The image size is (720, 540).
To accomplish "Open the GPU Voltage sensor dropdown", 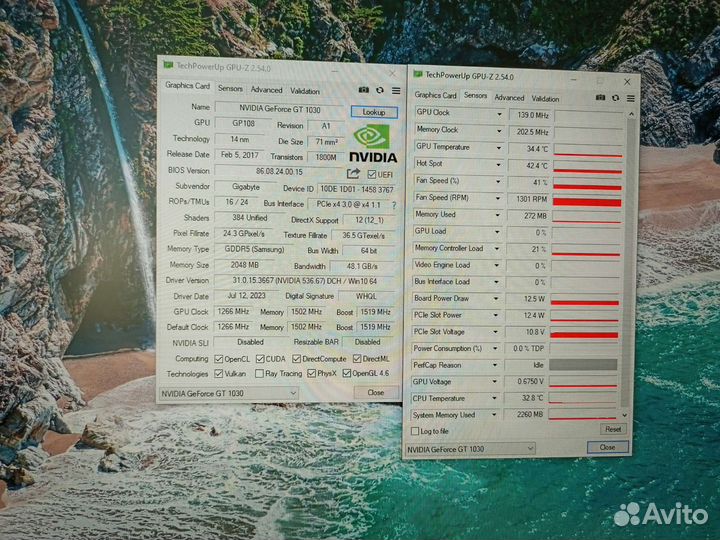I will click(x=495, y=382).
